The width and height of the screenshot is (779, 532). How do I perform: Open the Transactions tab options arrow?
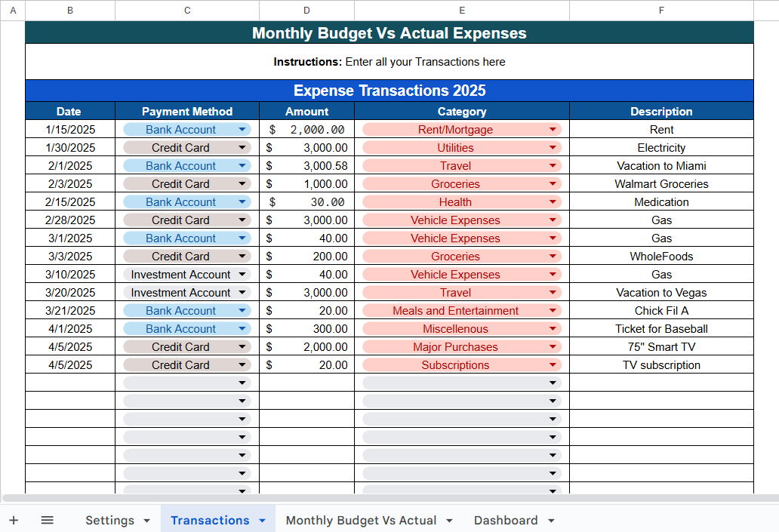click(x=263, y=520)
